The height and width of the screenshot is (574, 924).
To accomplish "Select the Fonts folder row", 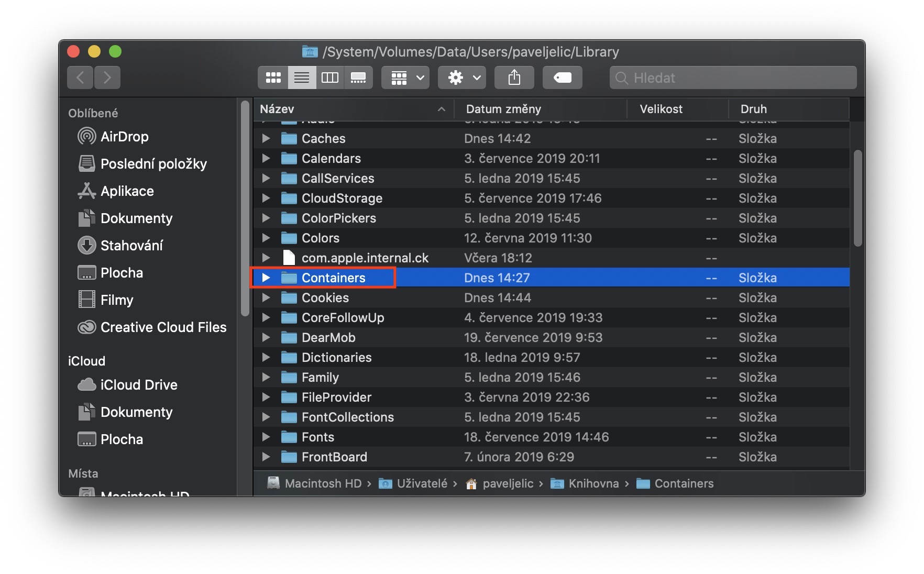I will (318, 437).
